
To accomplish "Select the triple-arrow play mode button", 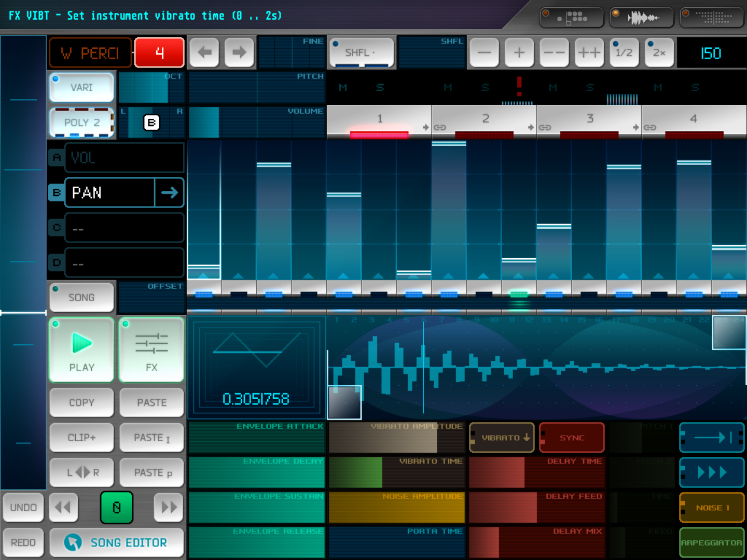I will click(x=712, y=472).
